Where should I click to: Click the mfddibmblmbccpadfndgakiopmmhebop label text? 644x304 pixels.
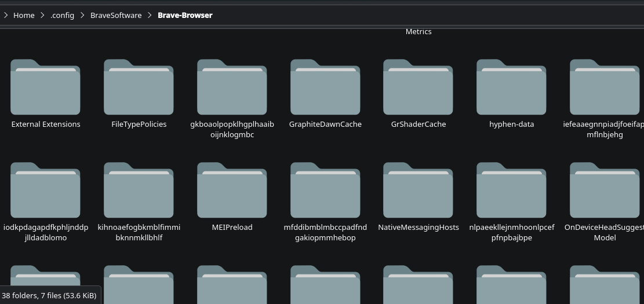[325, 232]
